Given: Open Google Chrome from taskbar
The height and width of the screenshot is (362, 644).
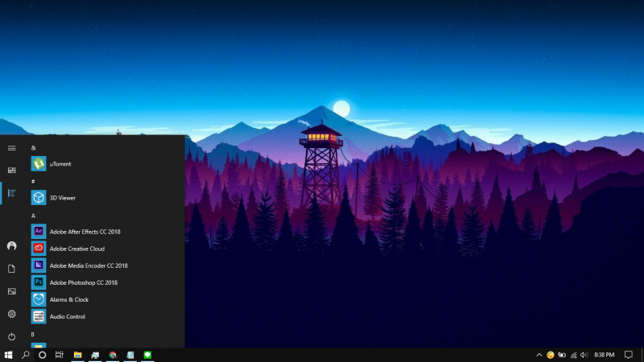Looking at the screenshot, I should (x=113, y=355).
